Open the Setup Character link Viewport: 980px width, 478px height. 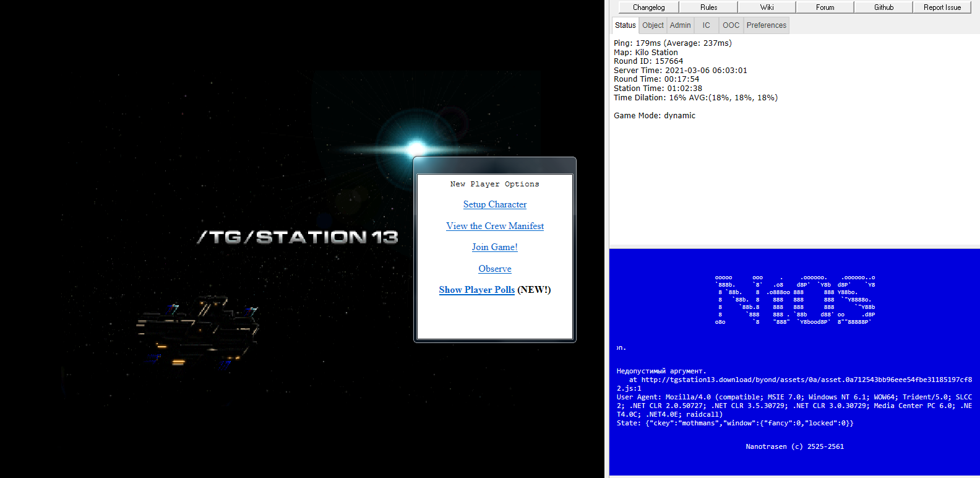(495, 204)
